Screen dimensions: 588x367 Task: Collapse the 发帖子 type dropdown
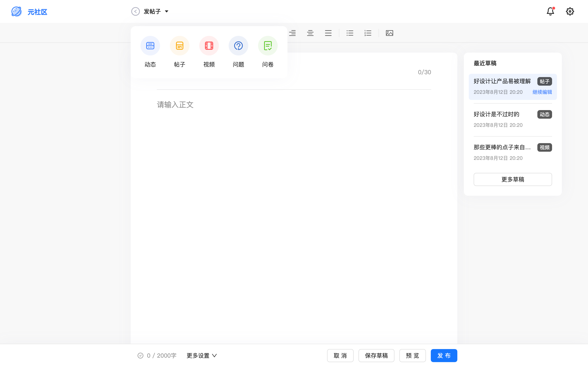[x=167, y=11]
